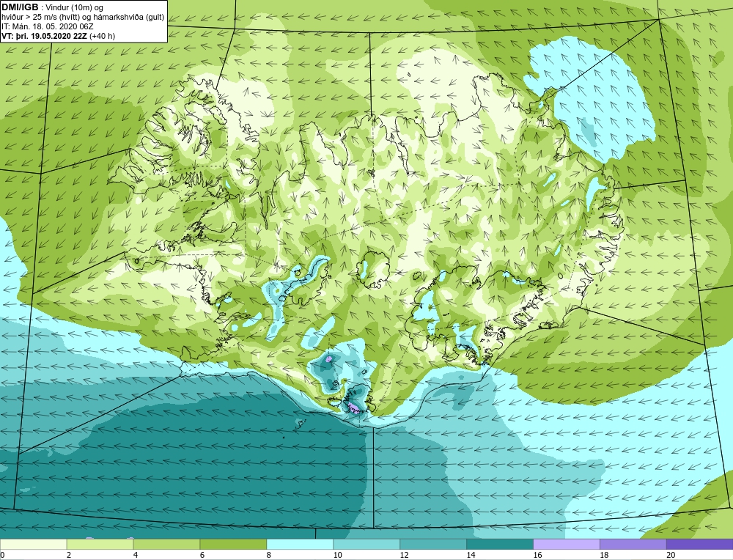Click the teal swatch between 12 and 14
733x560 pixels.
tap(433, 544)
